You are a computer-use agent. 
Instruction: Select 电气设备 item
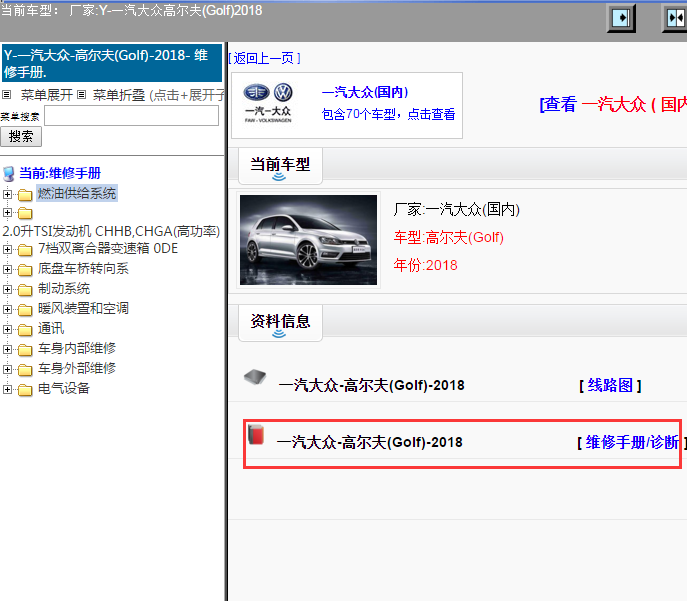click(x=64, y=388)
